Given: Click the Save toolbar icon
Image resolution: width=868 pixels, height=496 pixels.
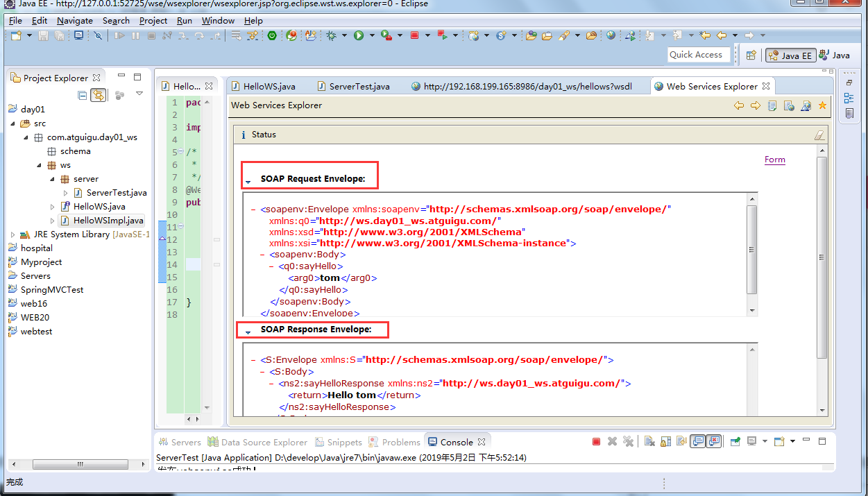Looking at the screenshot, I should [x=43, y=35].
